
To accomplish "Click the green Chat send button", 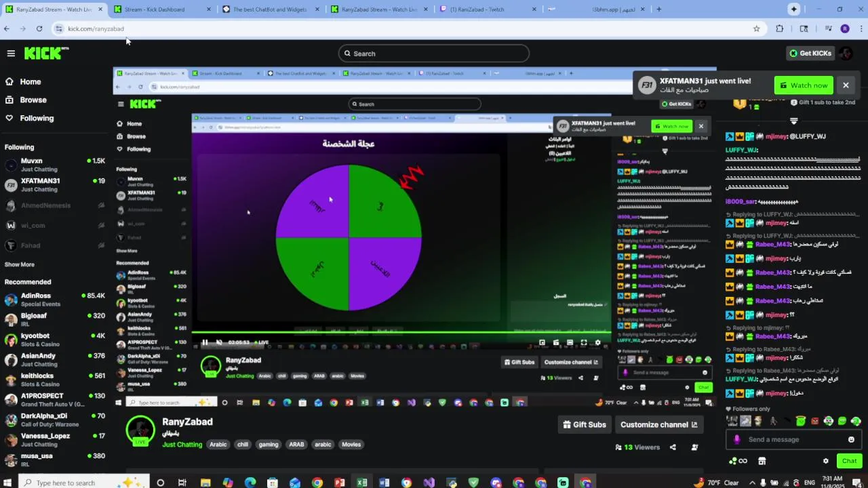I will pyautogui.click(x=850, y=461).
